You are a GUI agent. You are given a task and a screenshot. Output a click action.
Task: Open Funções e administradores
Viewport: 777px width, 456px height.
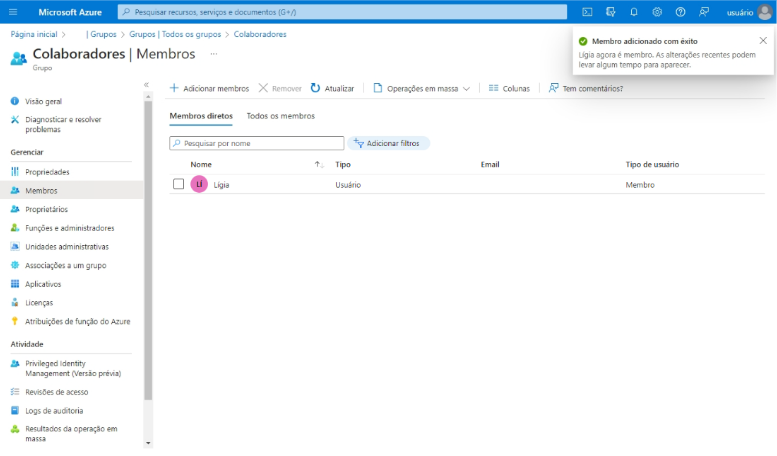coord(69,228)
